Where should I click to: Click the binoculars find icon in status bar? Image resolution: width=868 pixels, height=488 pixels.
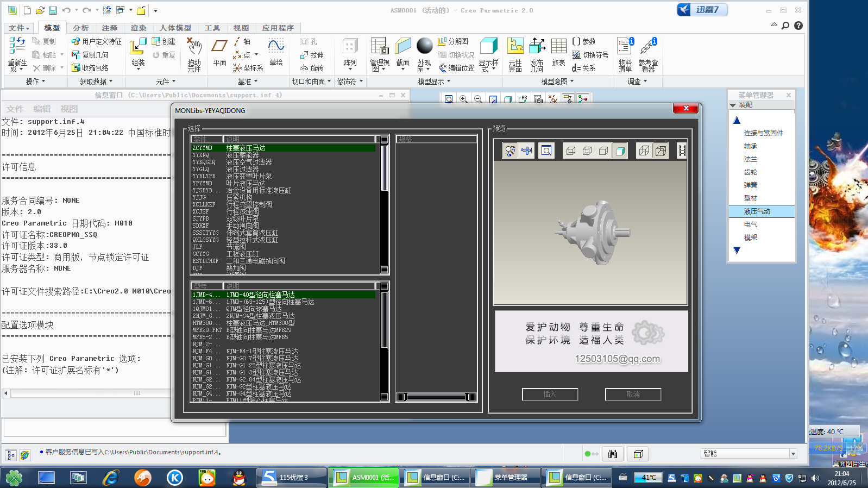(x=613, y=454)
